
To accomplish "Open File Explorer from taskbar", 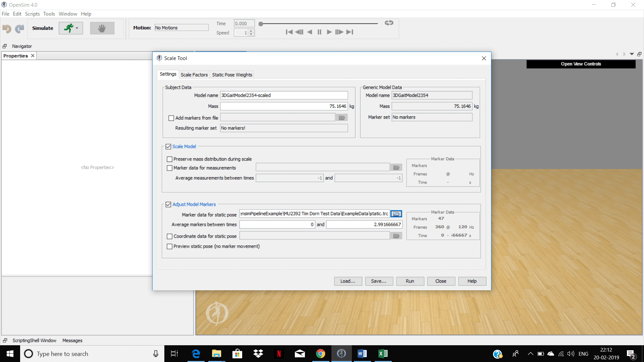I will pos(216,354).
